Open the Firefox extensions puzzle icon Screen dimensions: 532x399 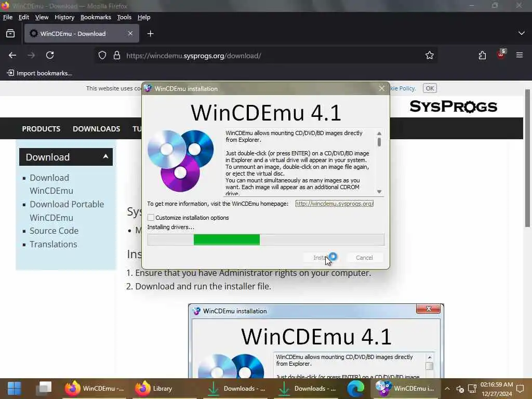point(482,55)
